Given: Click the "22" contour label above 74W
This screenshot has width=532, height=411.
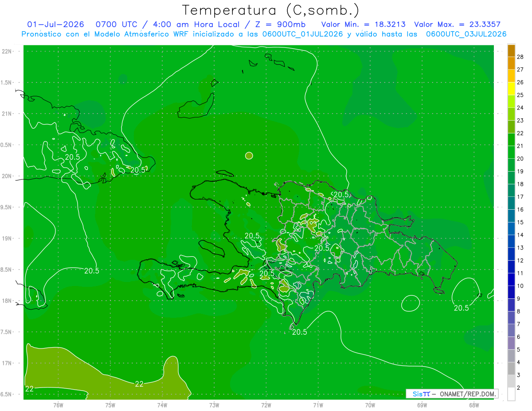Looking at the screenshot, I should 139,384.
